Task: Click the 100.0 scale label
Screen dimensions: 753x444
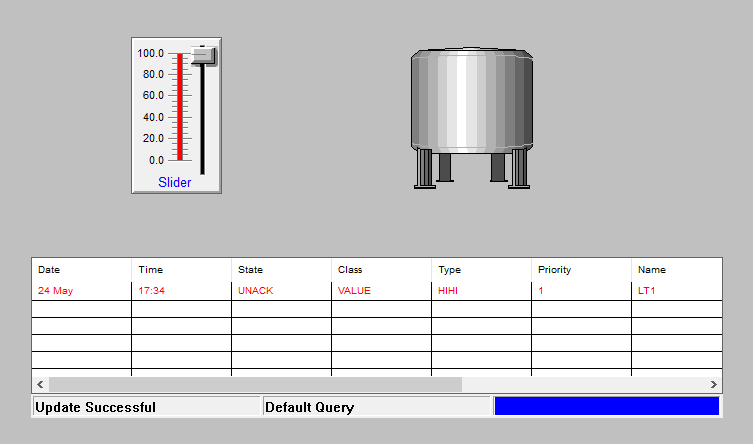Action: tap(151, 53)
